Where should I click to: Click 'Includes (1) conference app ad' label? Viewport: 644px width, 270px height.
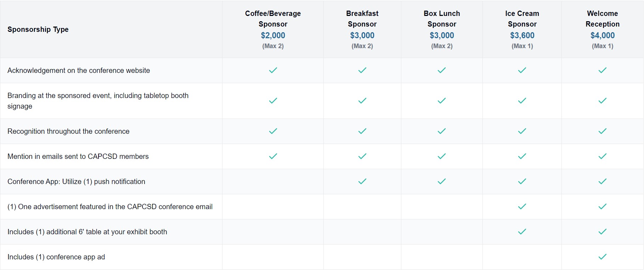pos(56,257)
